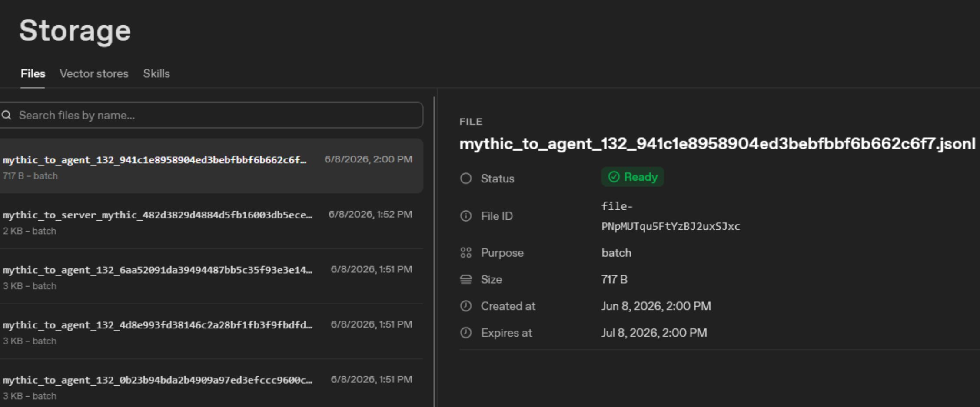Image resolution: width=980 pixels, height=407 pixels.
Task: Open the Skills tab
Action: pos(156,74)
